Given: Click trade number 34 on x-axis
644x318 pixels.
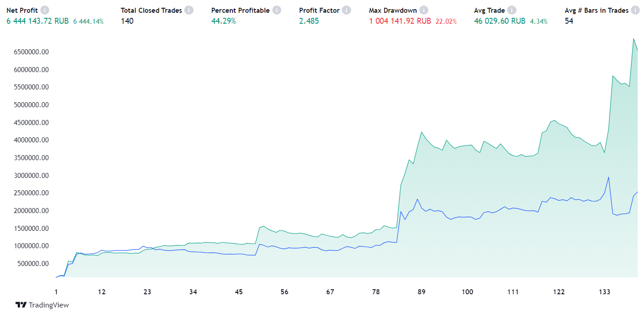Looking at the screenshot, I should point(193,292).
